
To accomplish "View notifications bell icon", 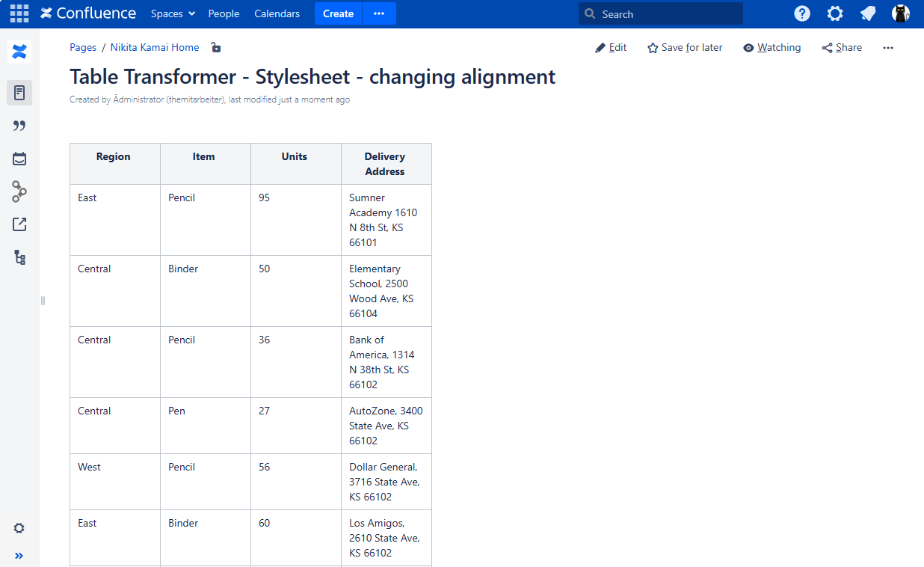I will point(868,13).
